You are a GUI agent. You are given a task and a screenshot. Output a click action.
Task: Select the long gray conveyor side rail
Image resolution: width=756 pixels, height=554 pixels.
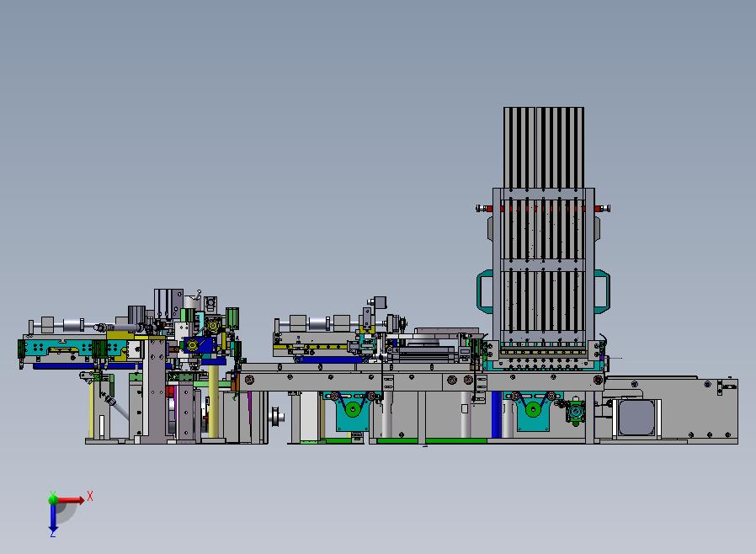click(422, 381)
